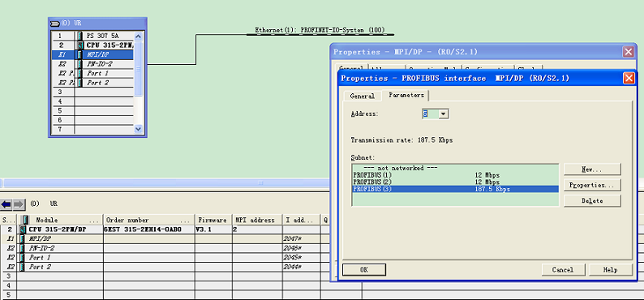The image size is (644, 300).
Task: Click the Module column header
Action: pyautogui.click(x=59, y=220)
